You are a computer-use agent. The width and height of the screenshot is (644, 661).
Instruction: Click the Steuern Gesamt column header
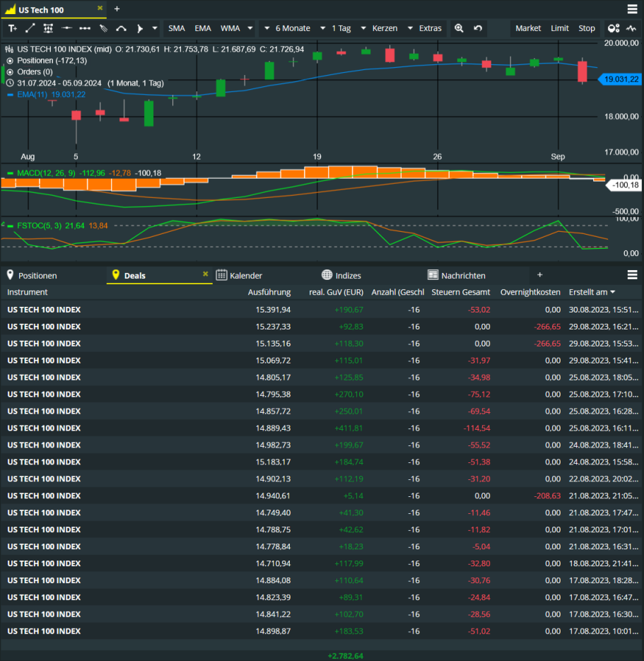pyautogui.click(x=461, y=292)
